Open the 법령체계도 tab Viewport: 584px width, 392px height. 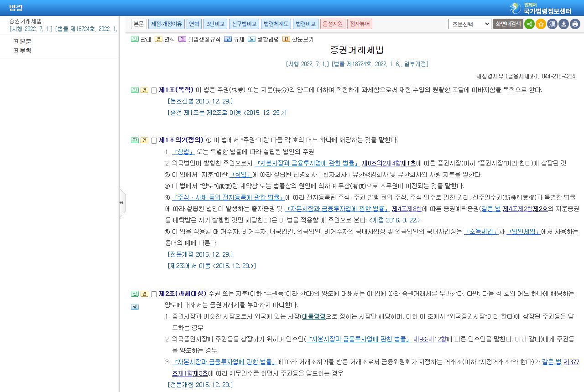click(276, 24)
